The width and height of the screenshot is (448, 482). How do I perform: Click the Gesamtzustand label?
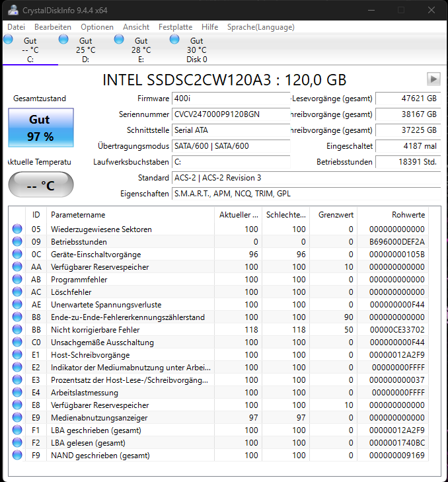pyautogui.click(x=40, y=99)
